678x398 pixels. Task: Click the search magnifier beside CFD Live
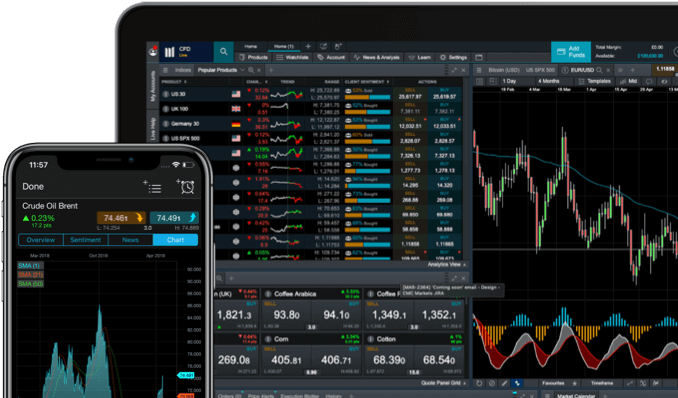(x=224, y=52)
